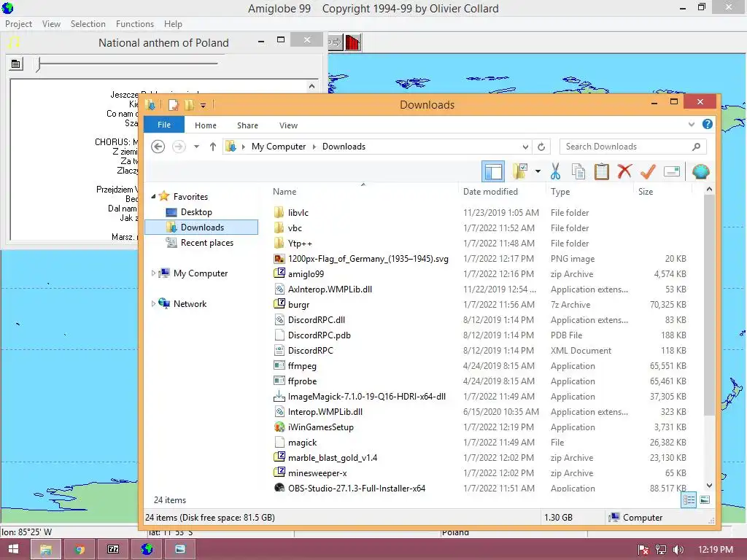The height and width of the screenshot is (560, 747).
Task: Go back with the Back arrow
Action: pos(158,147)
